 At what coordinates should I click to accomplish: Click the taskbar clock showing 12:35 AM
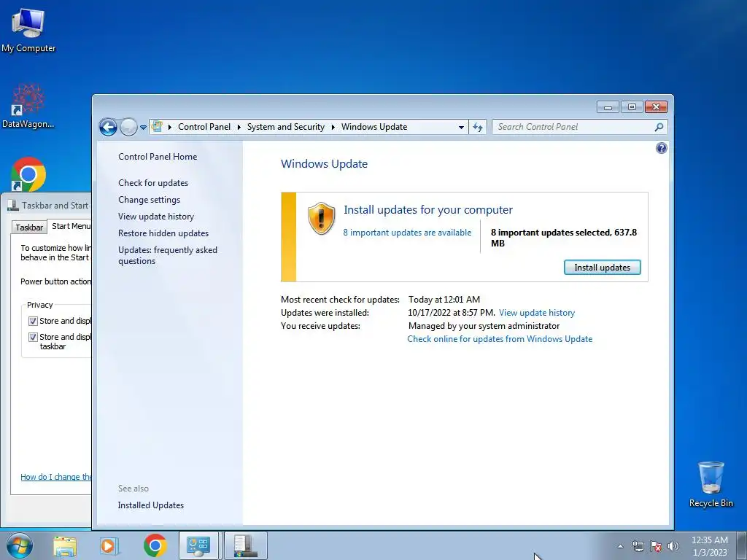click(x=709, y=546)
